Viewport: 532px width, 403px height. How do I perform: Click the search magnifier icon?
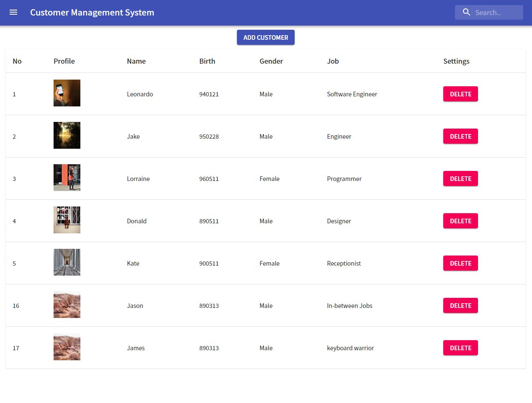coord(466,12)
